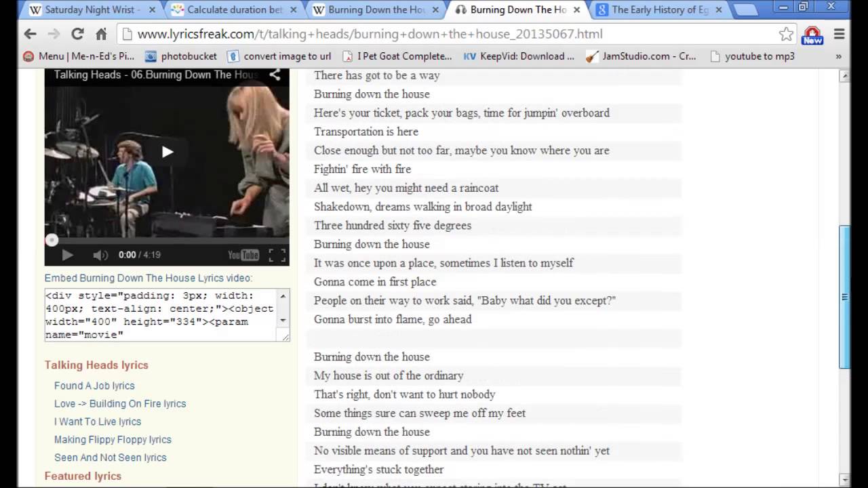Click the lyric "All wet, hey you might need a raincoat"
The image size is (868, 488).
tap(406, 188)
